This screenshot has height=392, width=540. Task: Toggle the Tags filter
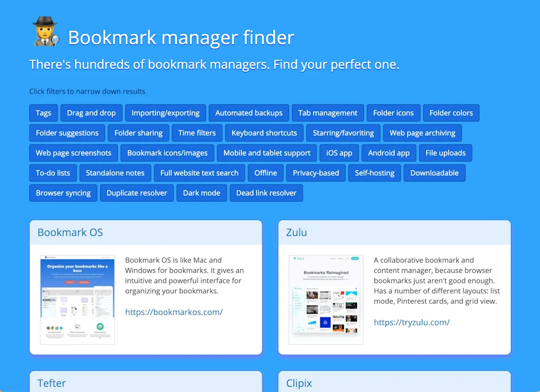43,112
